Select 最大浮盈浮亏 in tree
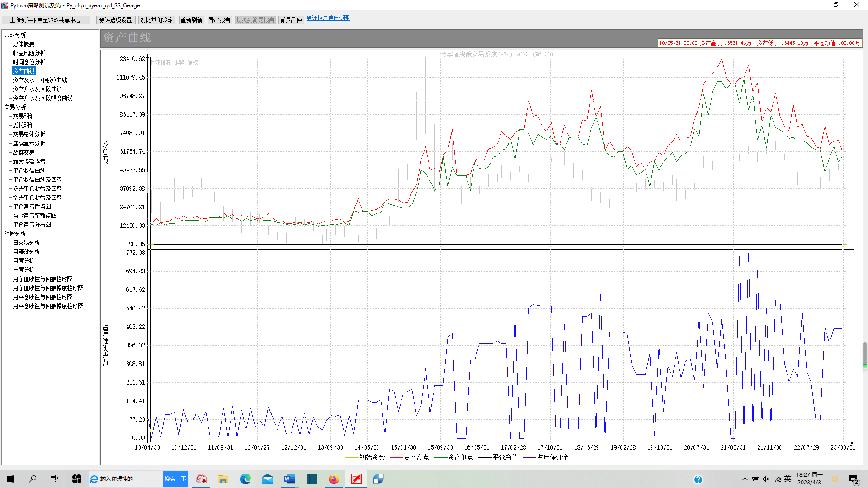868x488 pixels. [x=29, y=161]
